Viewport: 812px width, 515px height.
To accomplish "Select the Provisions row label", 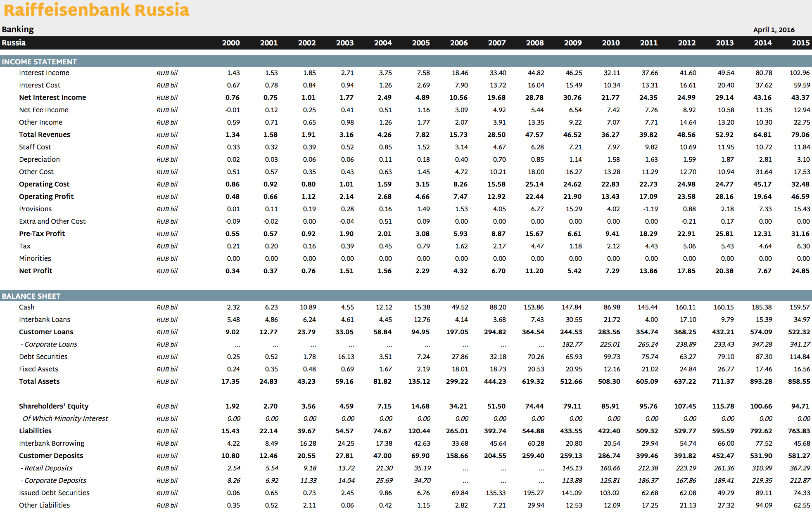I will point(35,209).
